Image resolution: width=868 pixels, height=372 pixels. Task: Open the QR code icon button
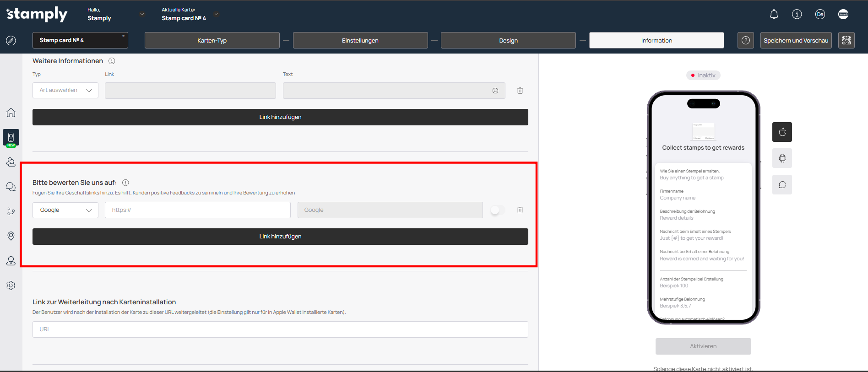[846, 40]
